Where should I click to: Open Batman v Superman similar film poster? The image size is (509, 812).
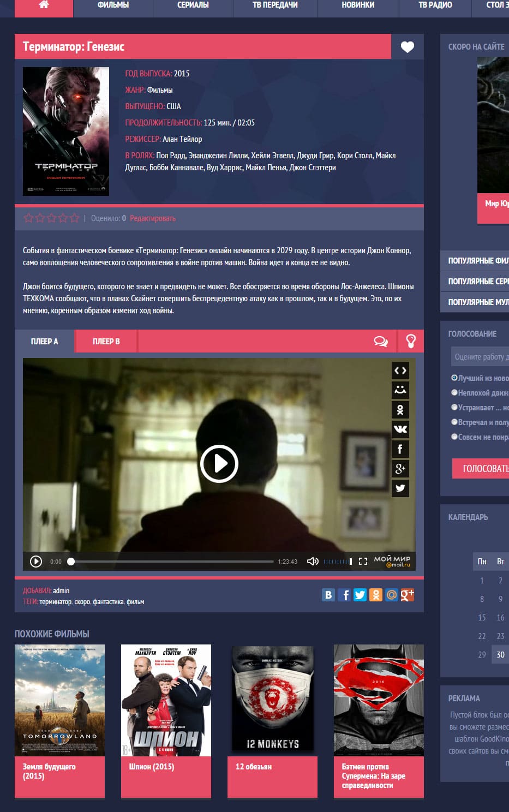click(379, 700)
